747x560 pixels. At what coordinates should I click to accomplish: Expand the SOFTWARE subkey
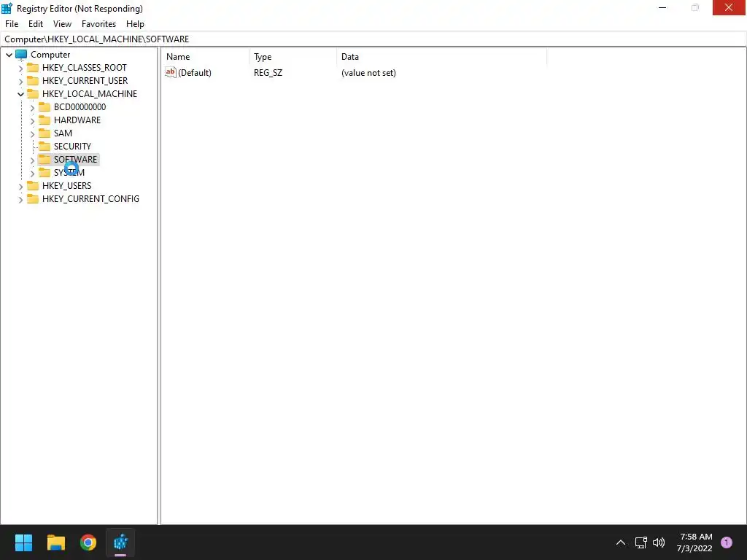(x=32, y=160)
